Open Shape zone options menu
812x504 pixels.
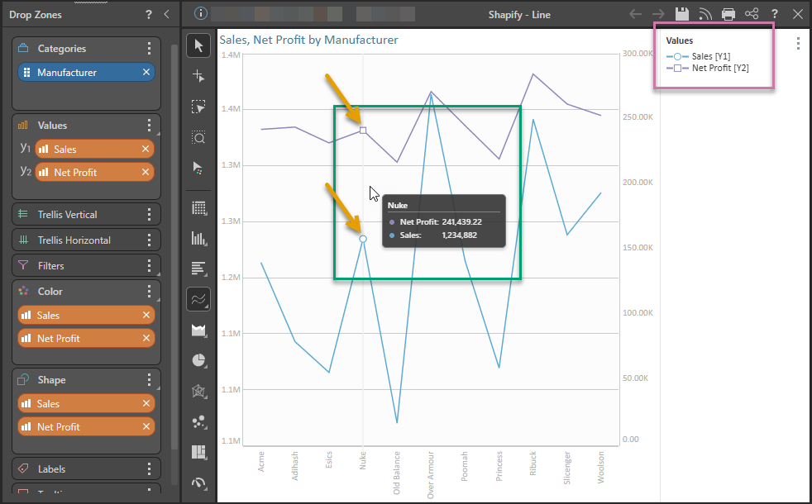(x=149, y=380)
